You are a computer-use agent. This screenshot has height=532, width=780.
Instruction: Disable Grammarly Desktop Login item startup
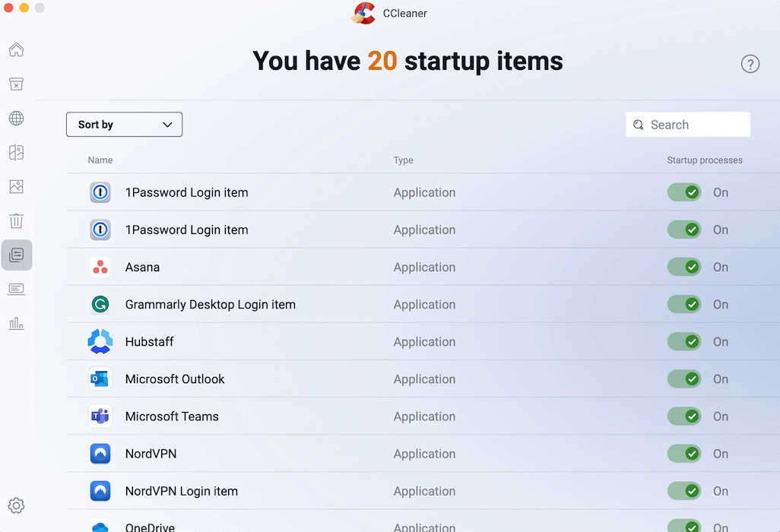click(683, 304)
